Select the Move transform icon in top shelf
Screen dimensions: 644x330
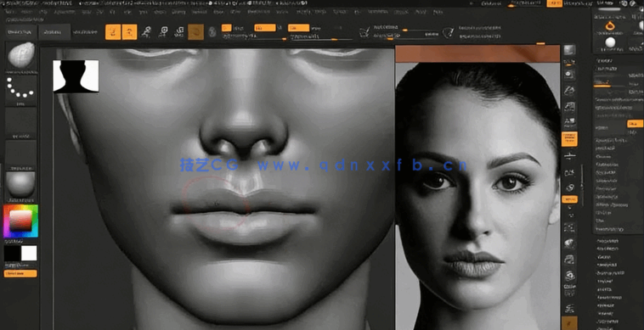pyautogui.click(x=146, y=32)
